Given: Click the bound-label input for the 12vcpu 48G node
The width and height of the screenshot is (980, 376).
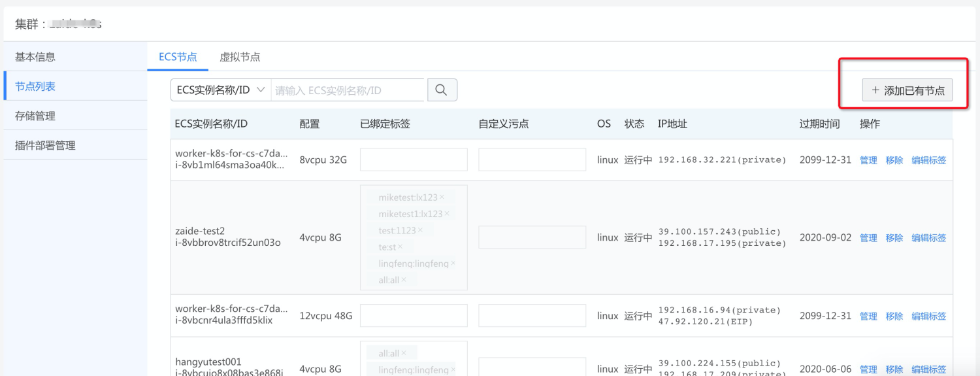Looking at the screenshot, I should click(x=414, y=316).
